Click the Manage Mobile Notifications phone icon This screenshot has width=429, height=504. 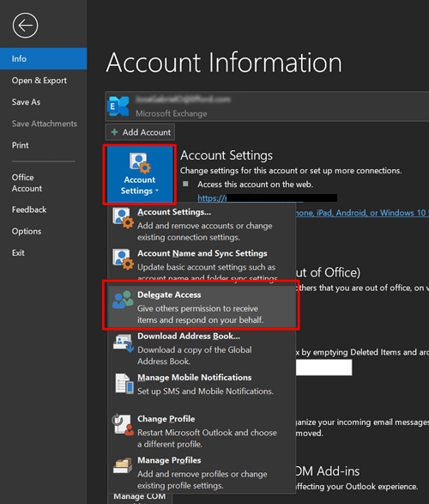[x=124, y=384]
